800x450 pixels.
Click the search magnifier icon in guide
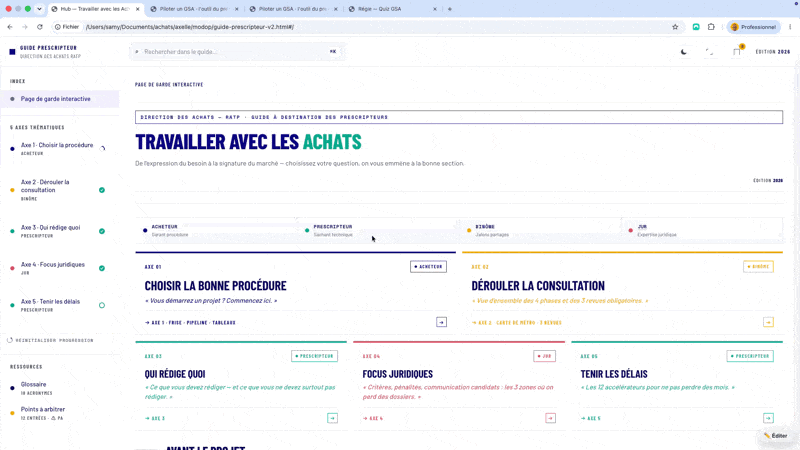137,52
